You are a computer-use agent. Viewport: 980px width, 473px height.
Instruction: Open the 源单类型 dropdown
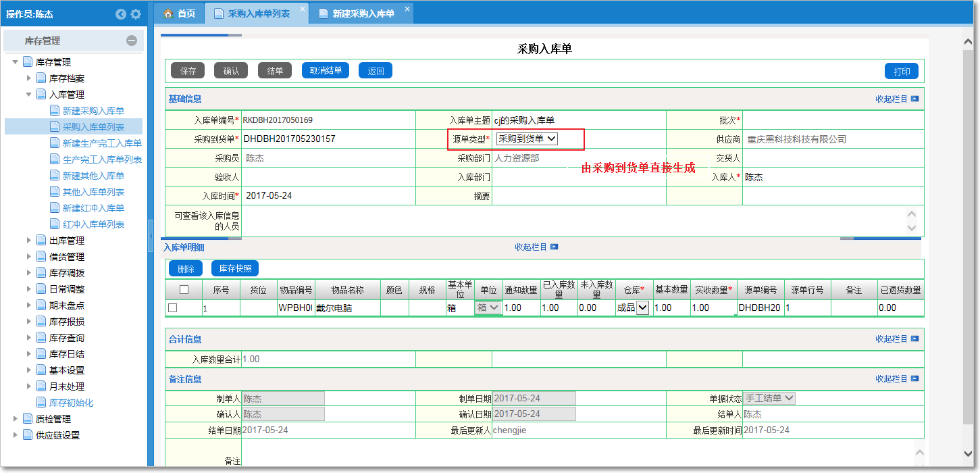pos(527,139)
